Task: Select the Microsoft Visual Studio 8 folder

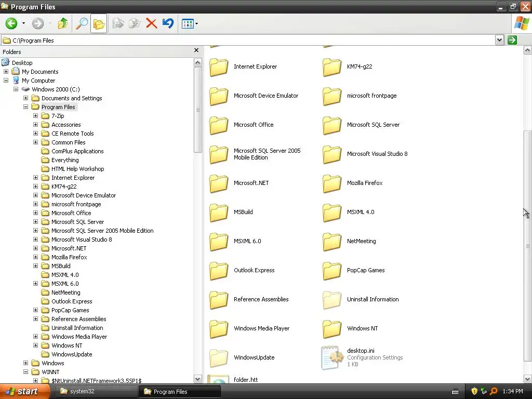Action: (x=332, y=154)
